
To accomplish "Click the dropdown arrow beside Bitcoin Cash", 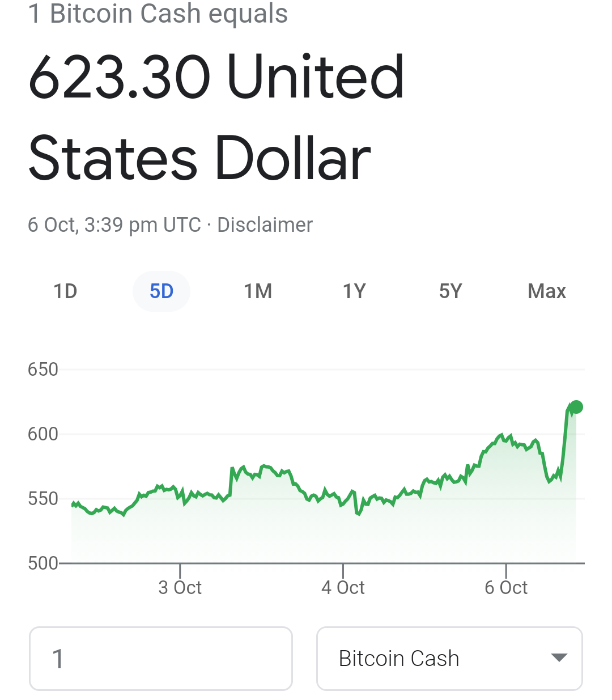I will pyautogui.click(x=559, y=658).
